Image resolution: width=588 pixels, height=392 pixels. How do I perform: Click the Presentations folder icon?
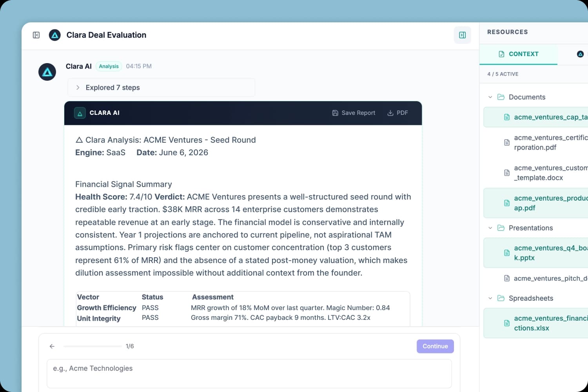(x=501, y=228)
